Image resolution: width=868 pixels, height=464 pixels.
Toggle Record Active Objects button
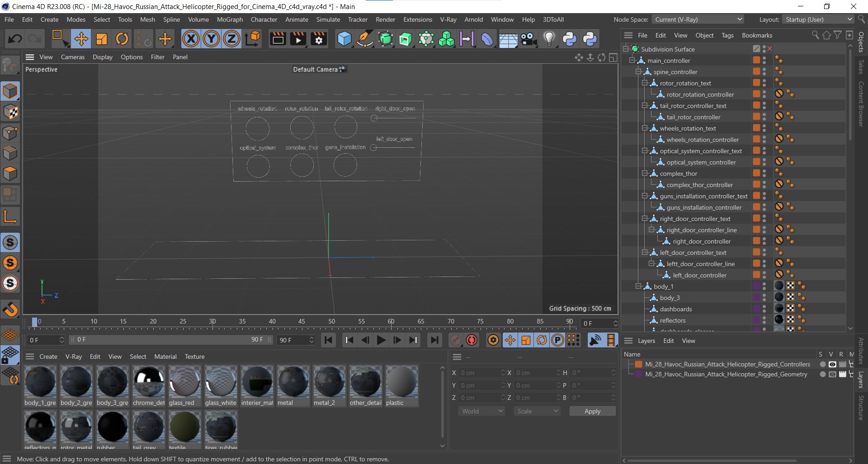click(456, 340)
